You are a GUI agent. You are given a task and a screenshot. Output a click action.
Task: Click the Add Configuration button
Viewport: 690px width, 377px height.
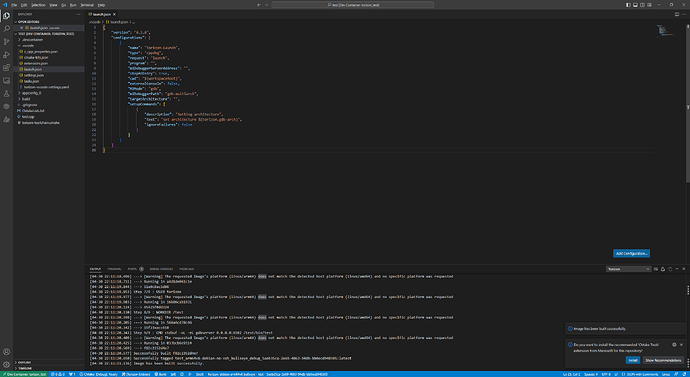[x=631, y=253]
